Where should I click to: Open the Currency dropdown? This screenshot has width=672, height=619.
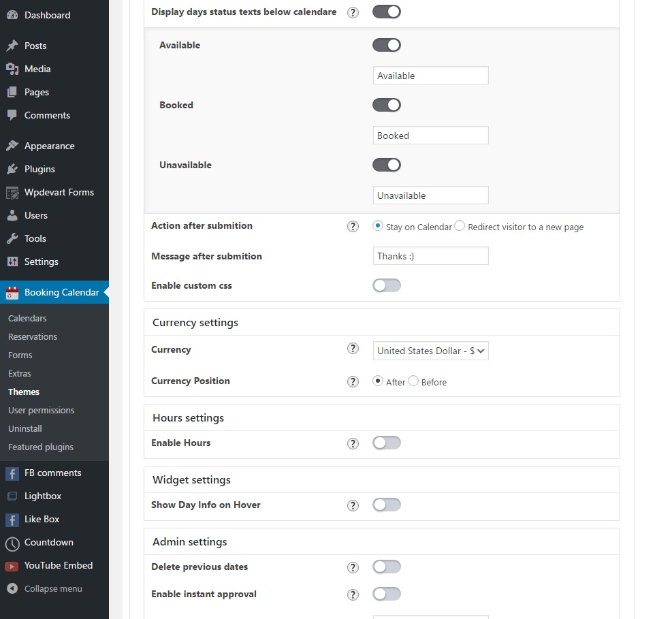point(430,351)
